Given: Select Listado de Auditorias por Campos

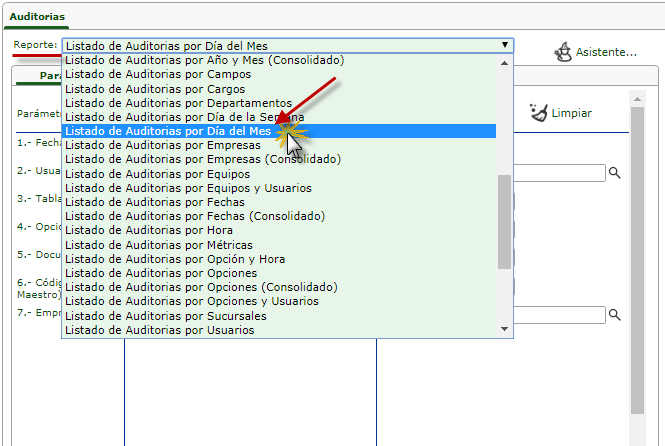Looking at the screenshot, I should (279, 74).
